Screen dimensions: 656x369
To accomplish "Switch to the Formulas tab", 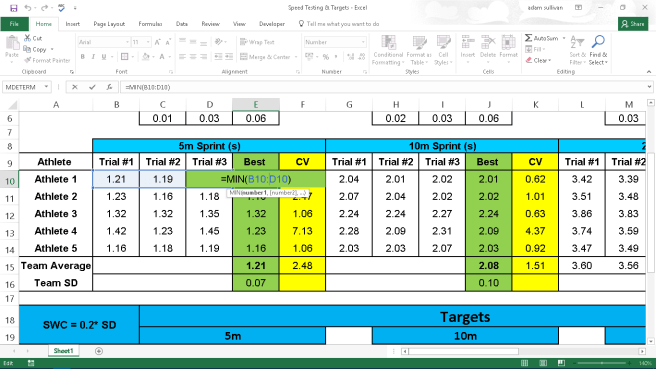I will point(150,24).
